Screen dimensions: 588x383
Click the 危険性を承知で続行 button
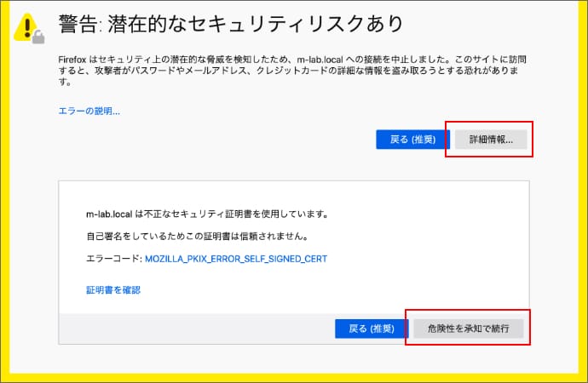click(468, 329)
